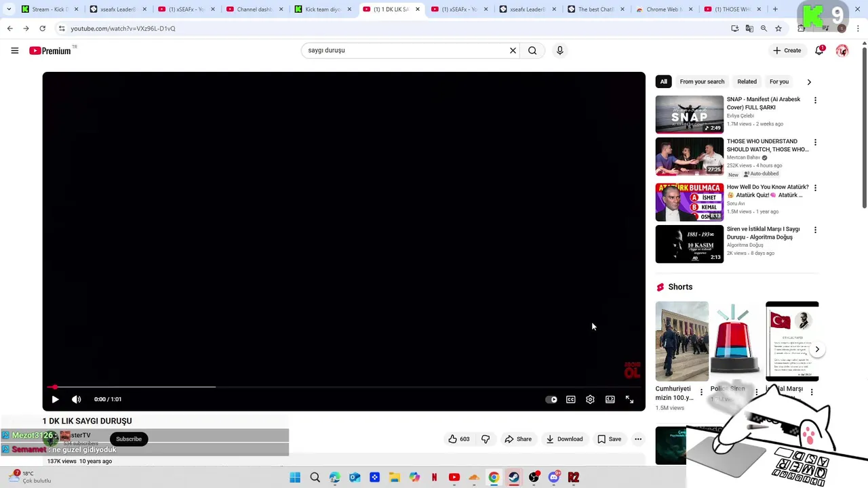Open File Explorer from taskbar
Screen dimensions: 868x488
click(395, 477)
